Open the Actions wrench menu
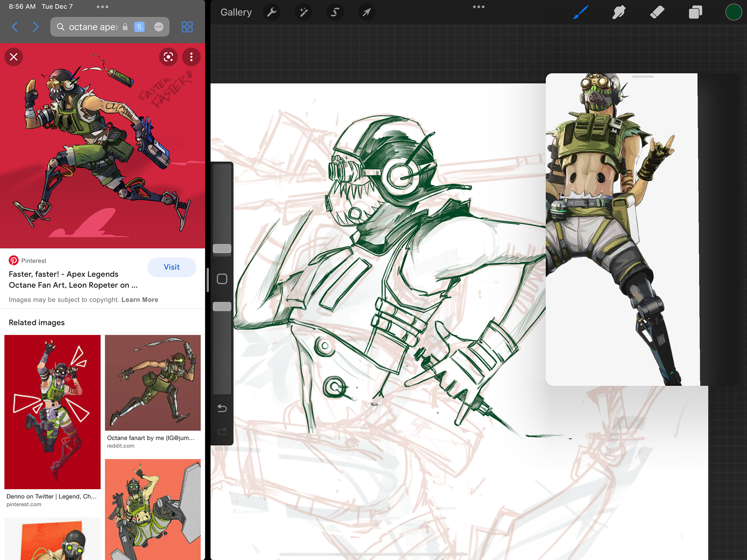747x560 pixels. 272,12
